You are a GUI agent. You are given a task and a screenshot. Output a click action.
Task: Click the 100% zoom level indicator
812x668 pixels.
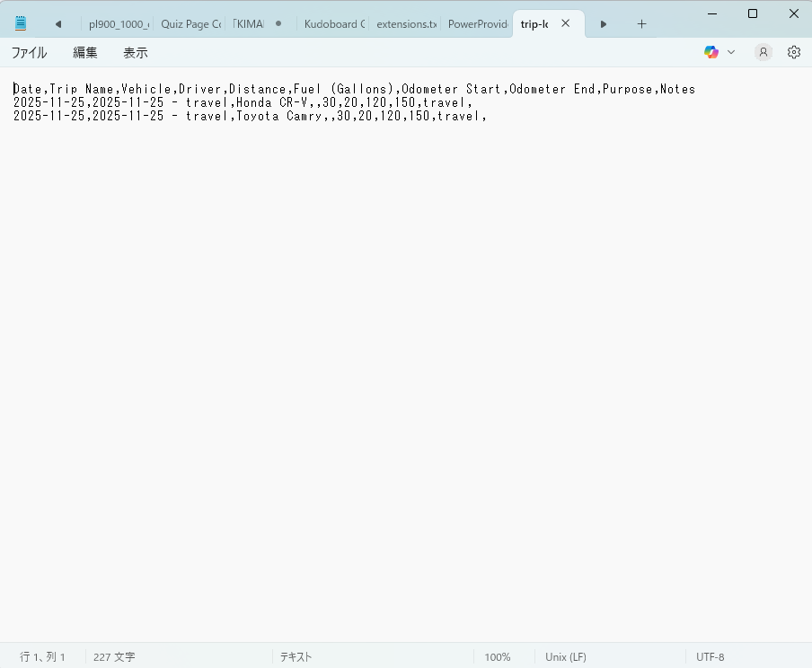pos(498,656)
